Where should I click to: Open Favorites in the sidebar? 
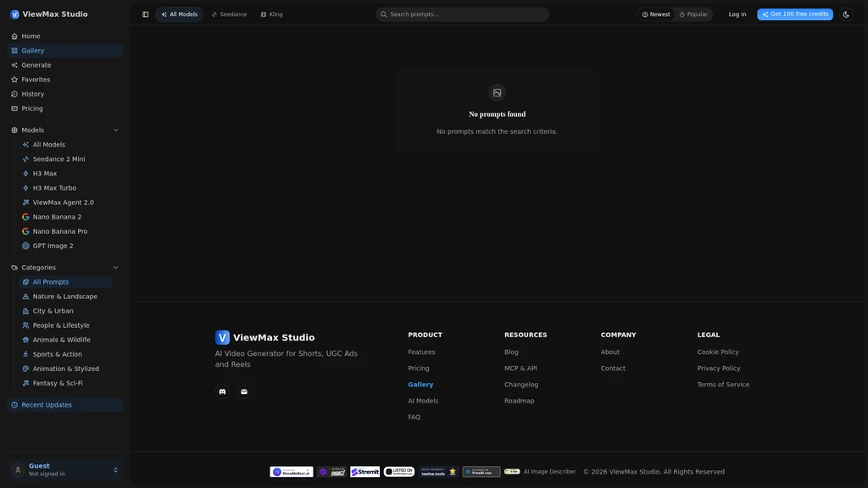64,79
